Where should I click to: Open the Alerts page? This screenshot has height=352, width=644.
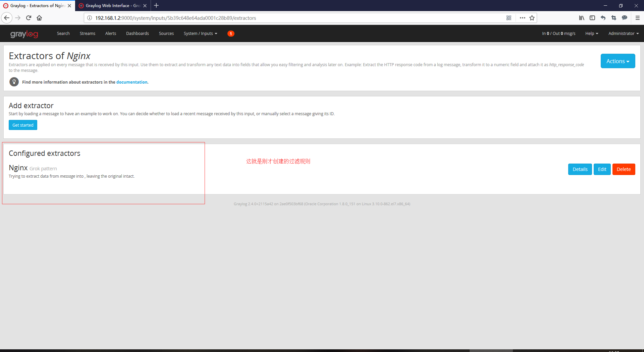(x=111, y=34)
